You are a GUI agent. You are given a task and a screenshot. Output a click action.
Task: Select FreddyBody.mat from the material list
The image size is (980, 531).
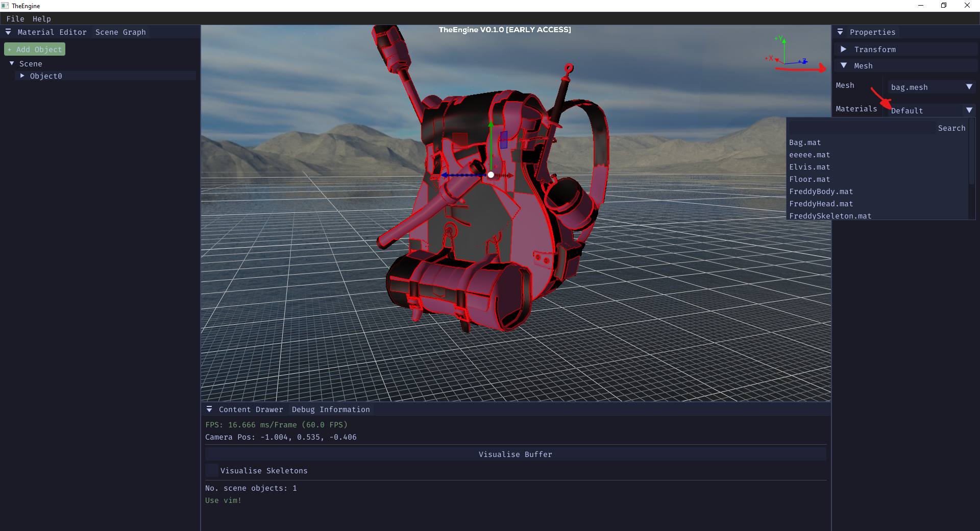(821, 191)
